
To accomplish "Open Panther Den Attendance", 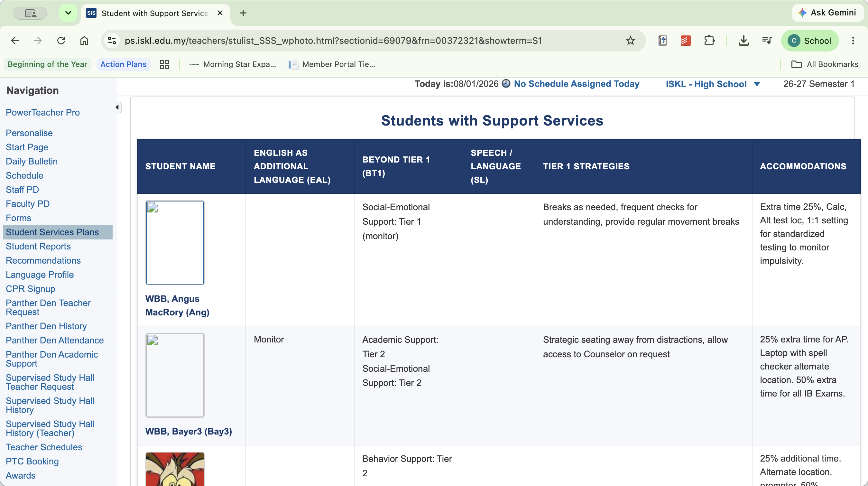I will click(x=55, y=341).
